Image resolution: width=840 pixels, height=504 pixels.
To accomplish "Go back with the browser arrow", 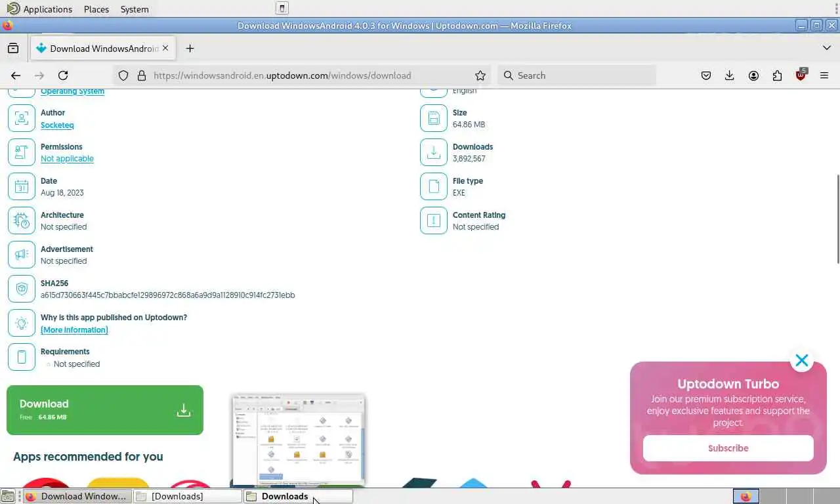I will pyautogui.click(x=16, y=75).
